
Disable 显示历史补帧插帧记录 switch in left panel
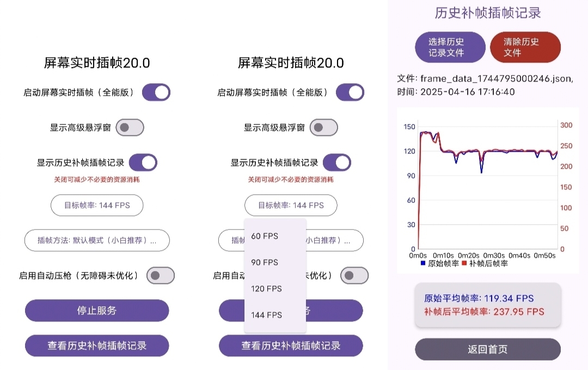(x=143, y=162)
